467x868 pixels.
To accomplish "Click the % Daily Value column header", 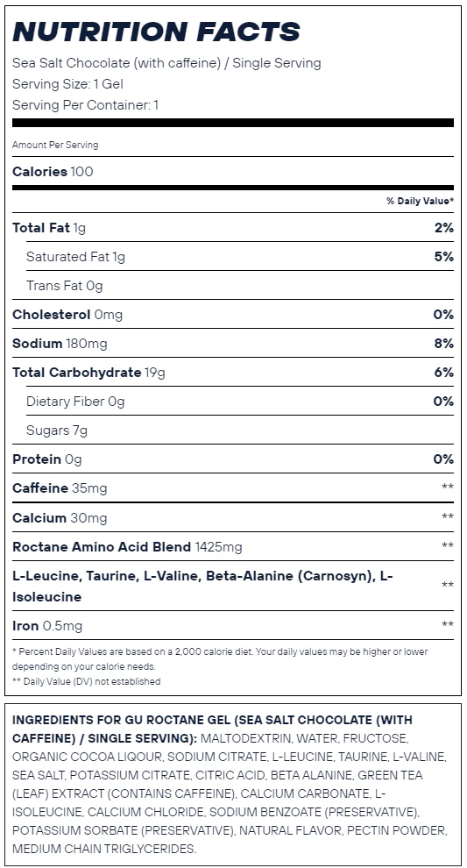I will 420,201.
